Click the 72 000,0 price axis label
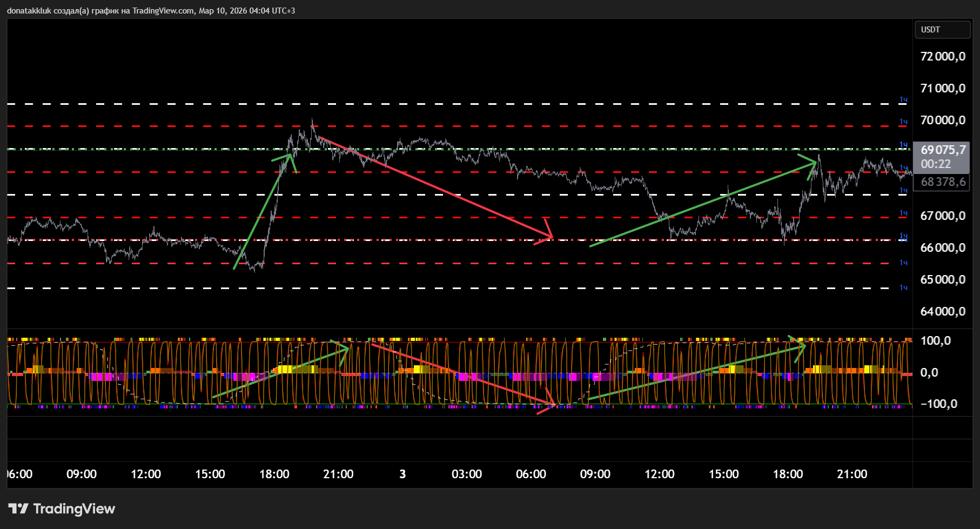This screenshot has height=529, width=980. (943, 57)
